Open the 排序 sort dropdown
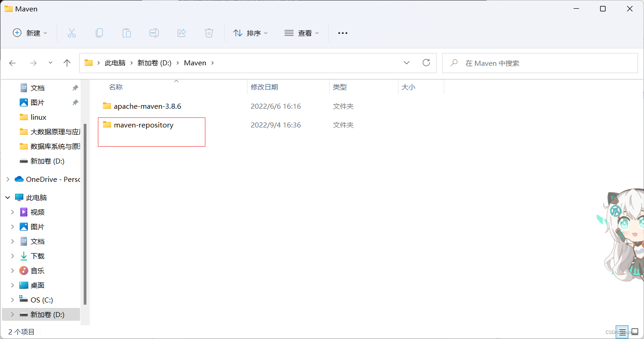The width and height of the screenshot is (644, 339). pyautogui.click(x=250, y=32)
